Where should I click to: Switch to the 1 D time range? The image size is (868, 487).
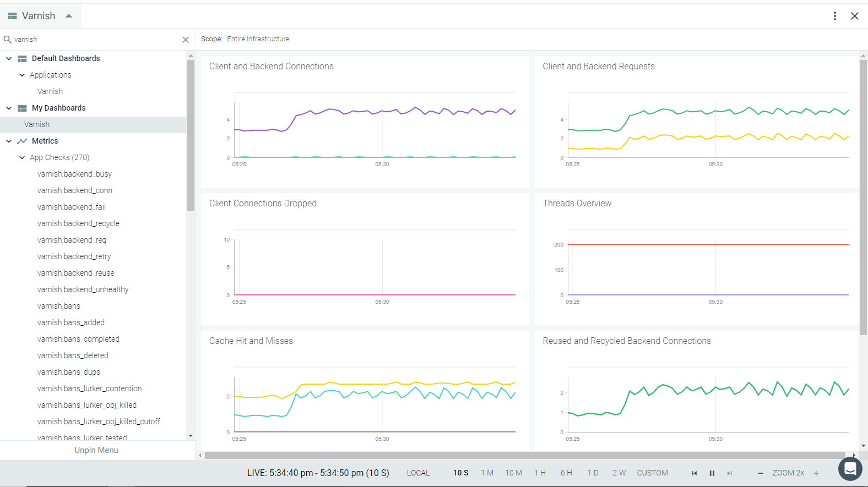(x=593, y=473)
